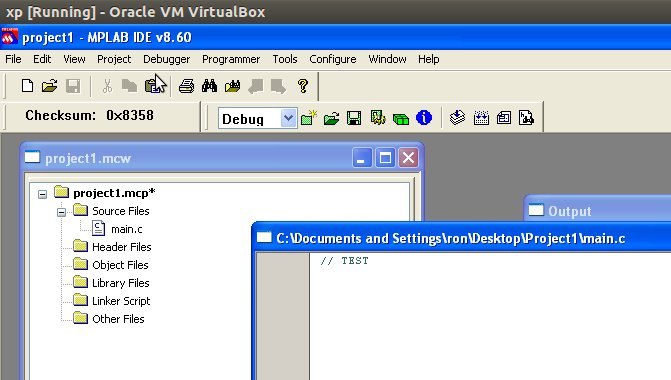The image size is (671, 380).
Task: Close the project1.mcw window
Action: (408, 158)
